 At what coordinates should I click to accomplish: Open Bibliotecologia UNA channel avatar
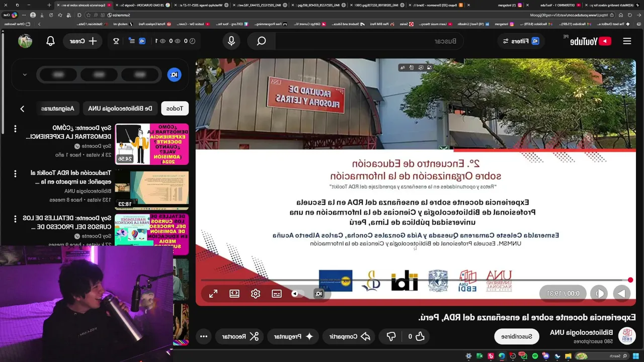pos(627,336)
